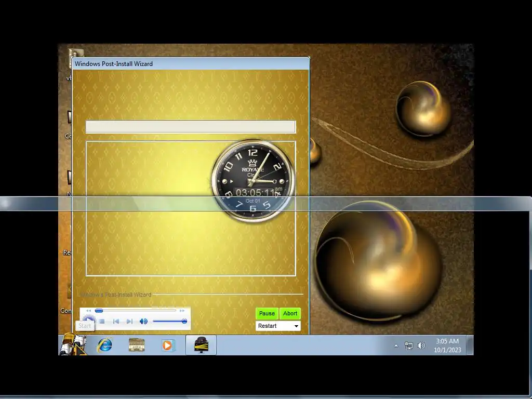Click the green Abort button

tap(290, 313)
